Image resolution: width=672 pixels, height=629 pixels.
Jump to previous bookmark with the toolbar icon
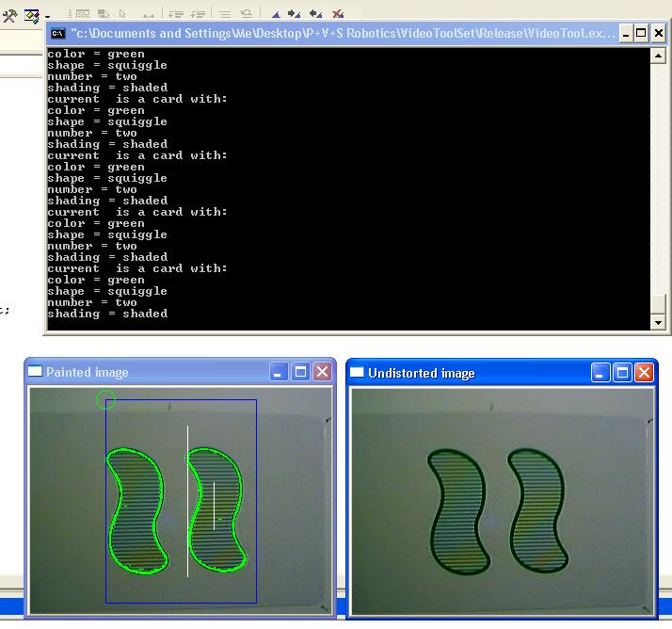coord(316,14)
